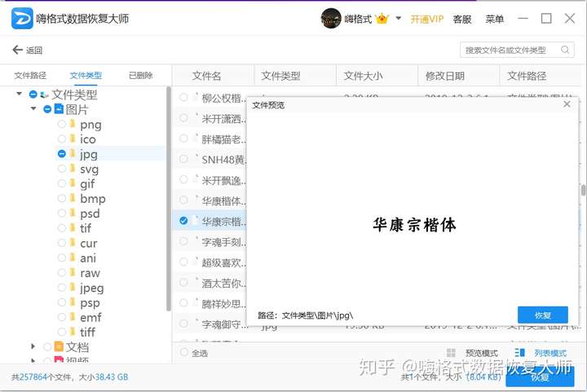Click the ani folder icon
The width and height of the screenshot is (587, 392).
pos(73,258)
